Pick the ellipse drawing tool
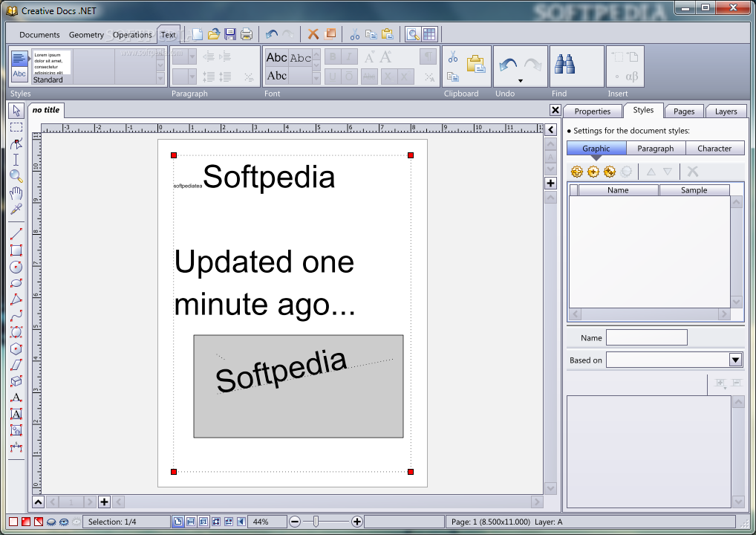This screenshot has height=535, width=756. point(16,283)
